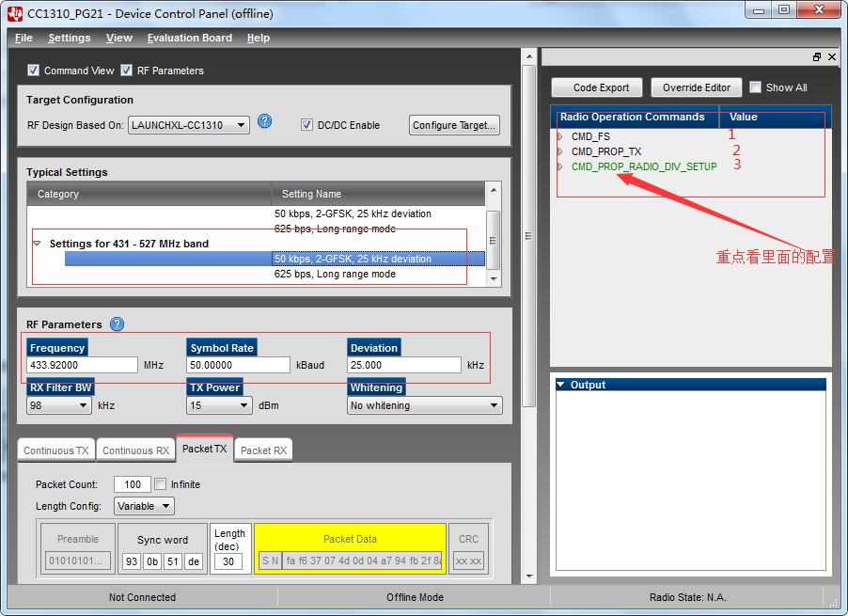
Task: Toggle the RF Parameters checkbox
Action: [x=126, y=71]
